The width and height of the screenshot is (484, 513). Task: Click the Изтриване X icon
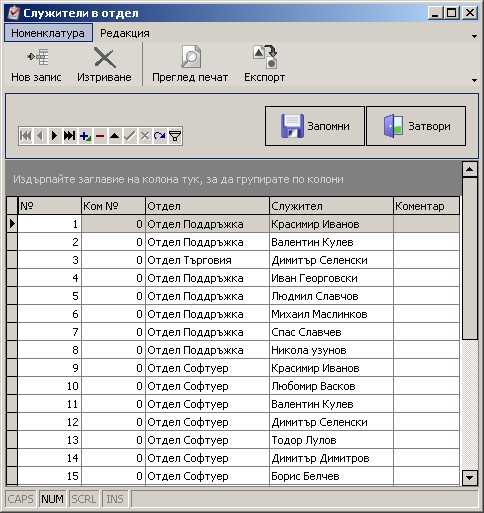point(105,57)
